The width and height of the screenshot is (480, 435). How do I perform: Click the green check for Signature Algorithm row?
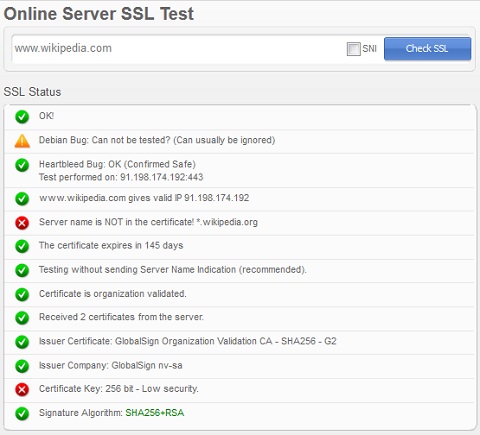click(x=22, y=414)
